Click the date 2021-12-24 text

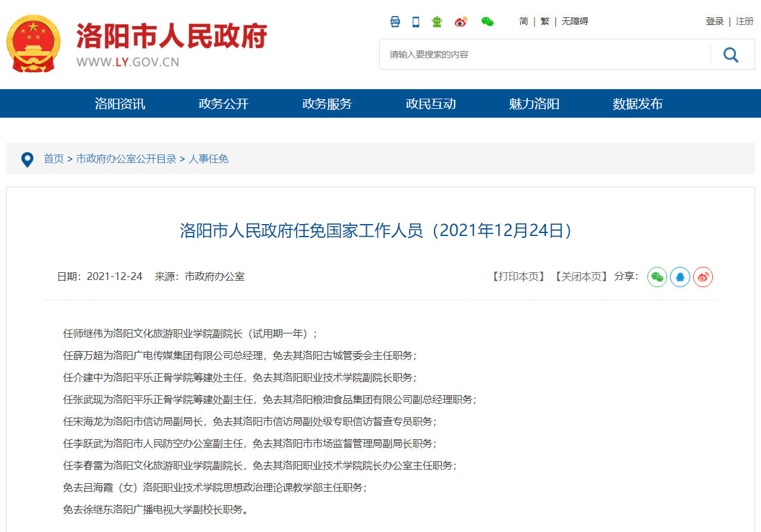pyautogui.click(x=115, y=276)
